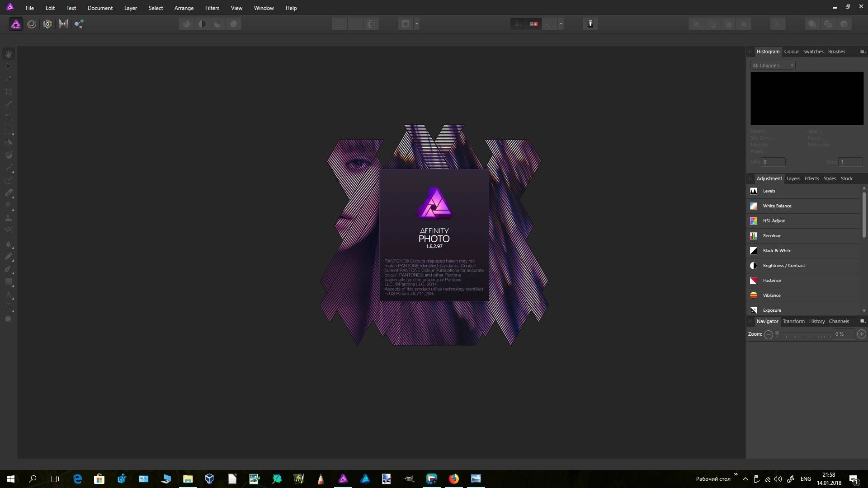Screen dimensions: 868x488
Task: Expand the hidden taskbar toolbar chevron
Action: [x=736, y=474]
